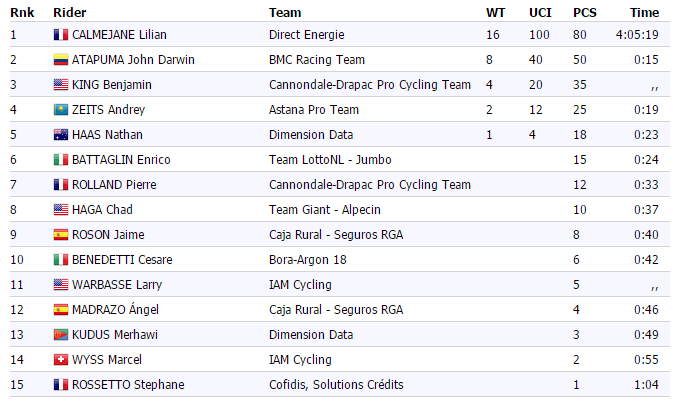The width and height of the screenshot is (673, 401).
Task: Click the Spanish flag beside ROSON Jaime
Action: tap(61, 235)
